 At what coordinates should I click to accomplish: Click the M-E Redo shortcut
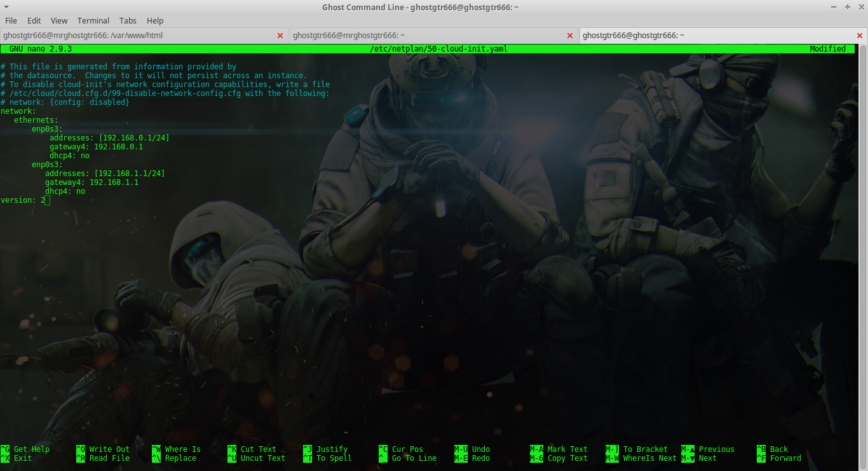(472, 458)
